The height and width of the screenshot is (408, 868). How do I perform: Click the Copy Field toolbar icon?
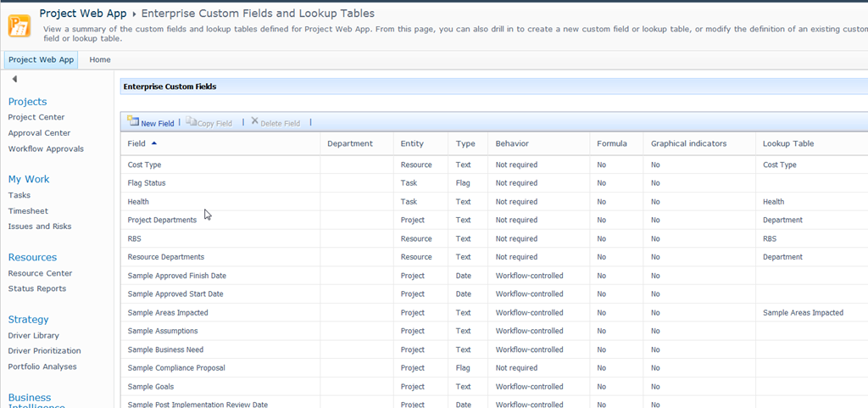coord(191,122)
